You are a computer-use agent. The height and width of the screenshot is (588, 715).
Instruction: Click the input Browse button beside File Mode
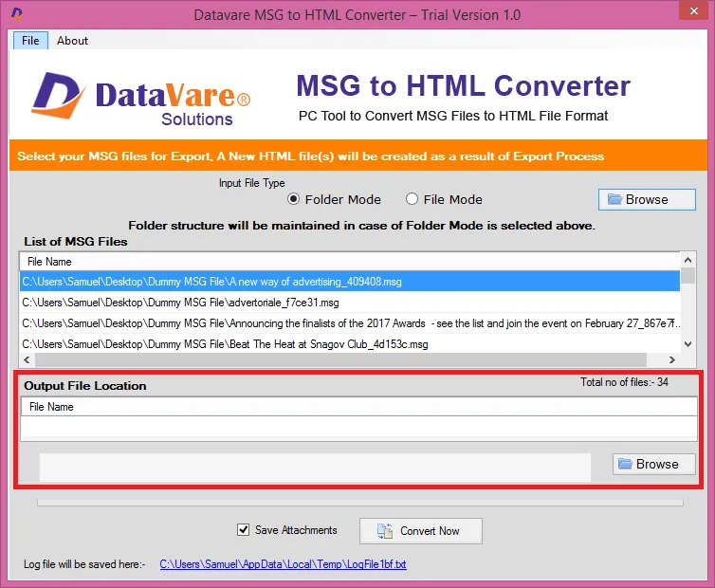tap(647, 199)
